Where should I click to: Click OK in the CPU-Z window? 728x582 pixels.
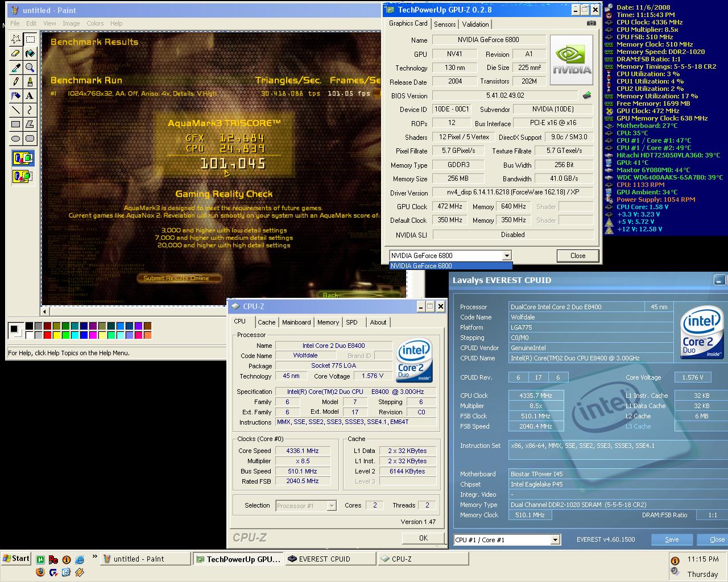pos(423,538)
